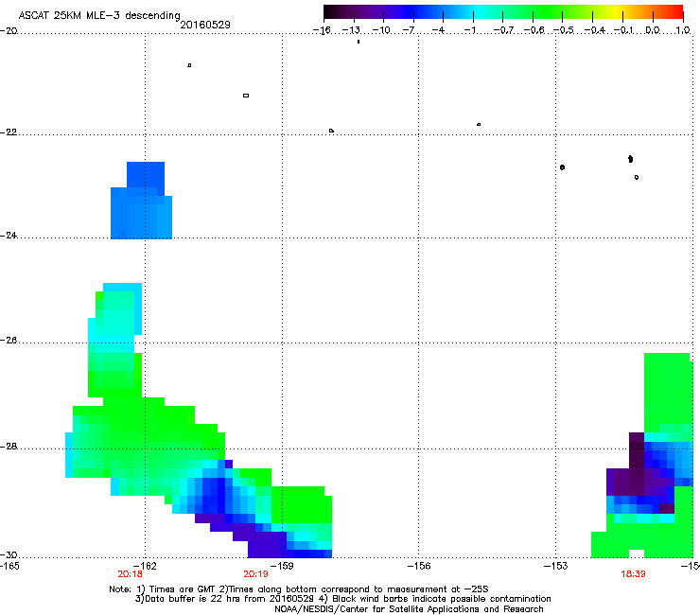Click the -4 colorbar tick label

pos(438,30)
